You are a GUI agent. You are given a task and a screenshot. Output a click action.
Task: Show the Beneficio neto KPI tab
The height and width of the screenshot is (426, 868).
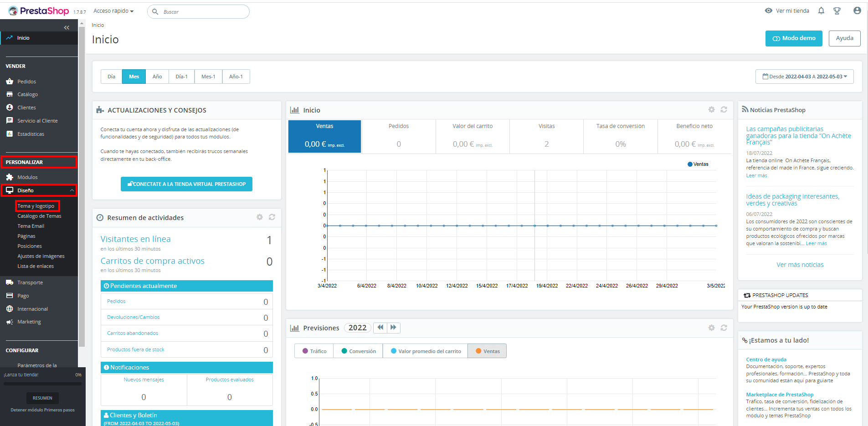(694, 136)
